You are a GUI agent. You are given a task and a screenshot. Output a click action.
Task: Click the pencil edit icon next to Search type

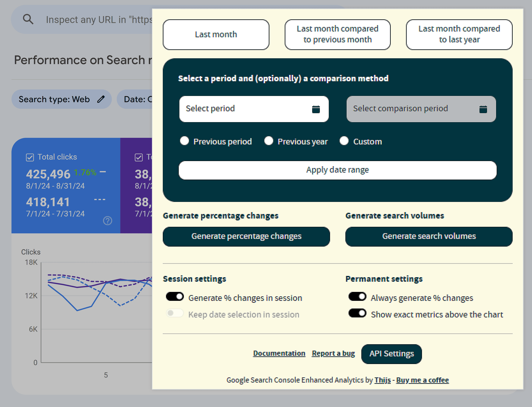(x=102, y=99)
